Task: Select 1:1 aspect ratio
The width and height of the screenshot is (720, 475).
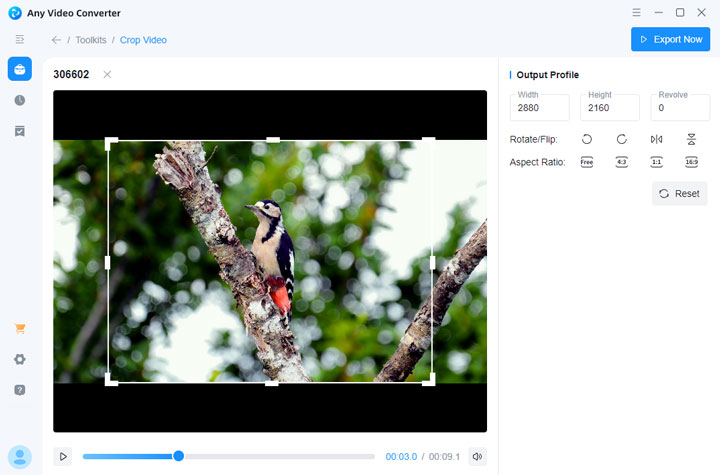Action: point(657,162)
